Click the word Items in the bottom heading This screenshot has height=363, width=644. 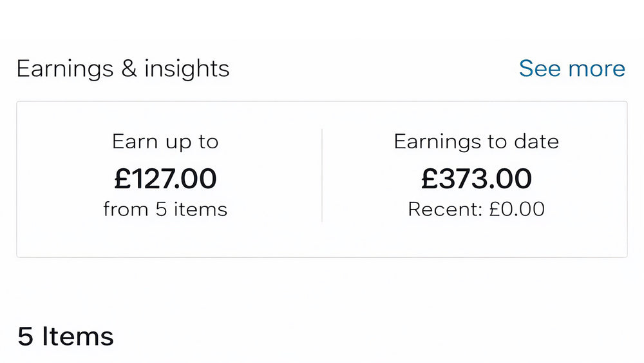(78, 337)
